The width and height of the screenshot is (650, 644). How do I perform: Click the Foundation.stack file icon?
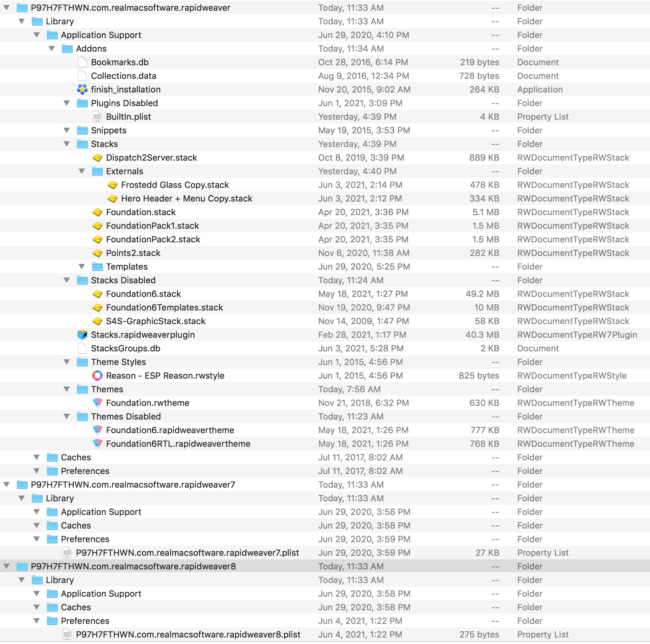[97, 212]
